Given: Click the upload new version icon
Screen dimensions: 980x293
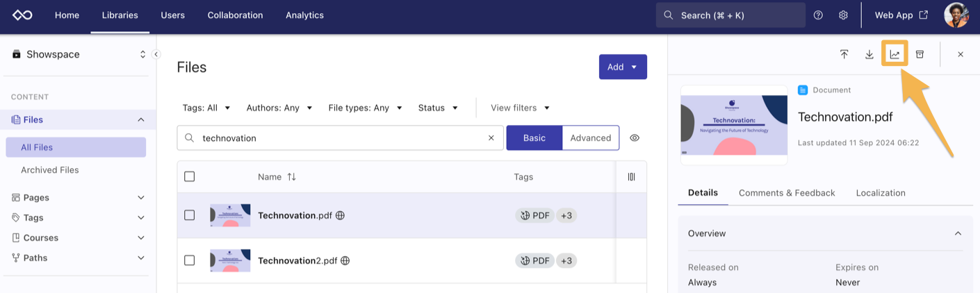Looking at the screenshot, I should (x=844, y=54).
